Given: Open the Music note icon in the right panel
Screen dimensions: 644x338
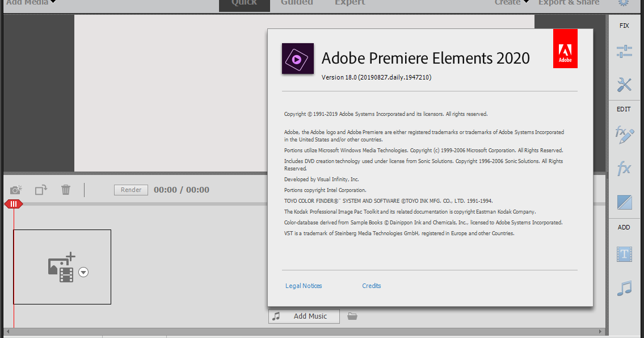Looking at the screenshot, I should (x=624, y=288).
